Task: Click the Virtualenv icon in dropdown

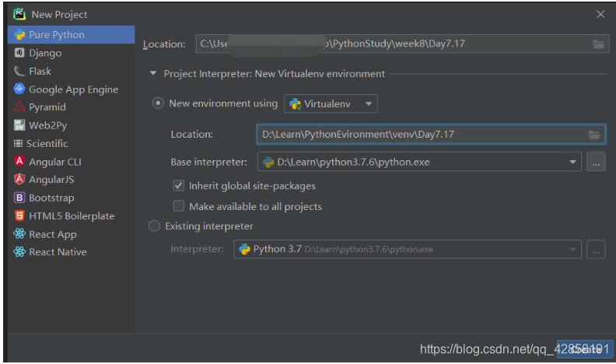Action: coord(295,104)
